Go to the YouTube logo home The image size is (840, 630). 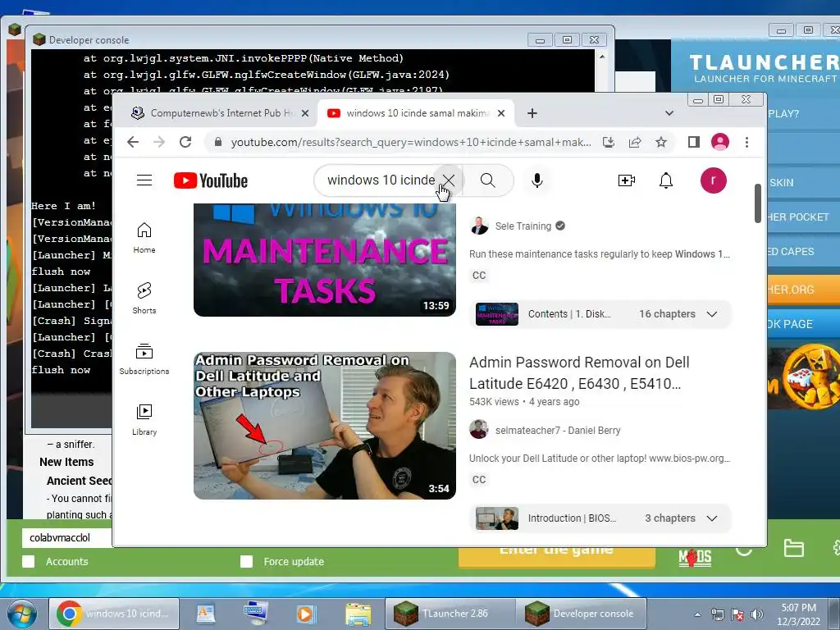coord(211,180)
